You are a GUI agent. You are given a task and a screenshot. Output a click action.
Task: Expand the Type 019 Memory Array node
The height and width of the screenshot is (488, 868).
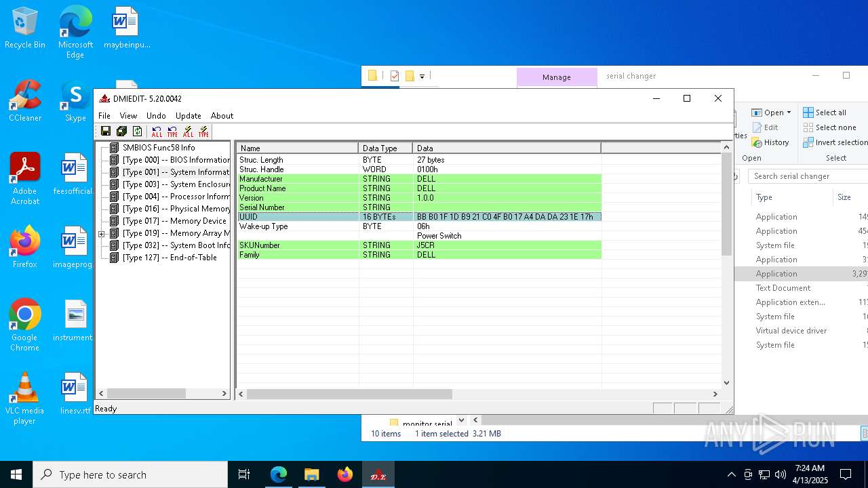pos(102,234)
